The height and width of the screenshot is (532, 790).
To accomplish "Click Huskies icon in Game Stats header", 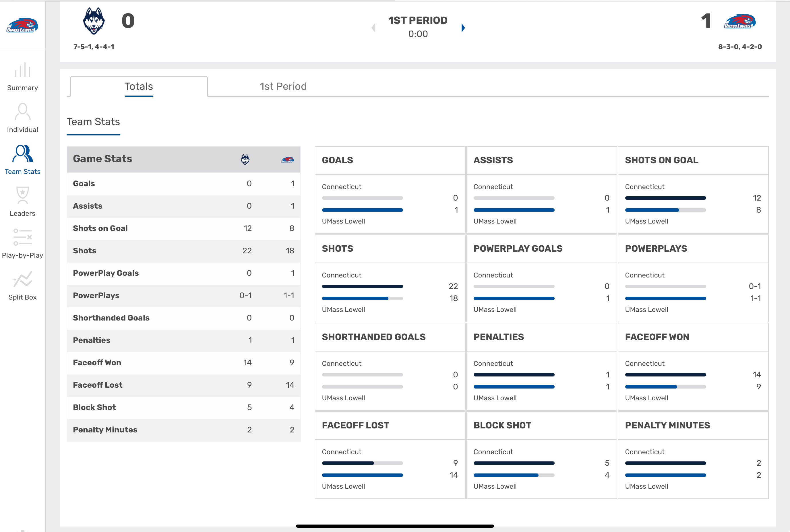I will point(245,159).
